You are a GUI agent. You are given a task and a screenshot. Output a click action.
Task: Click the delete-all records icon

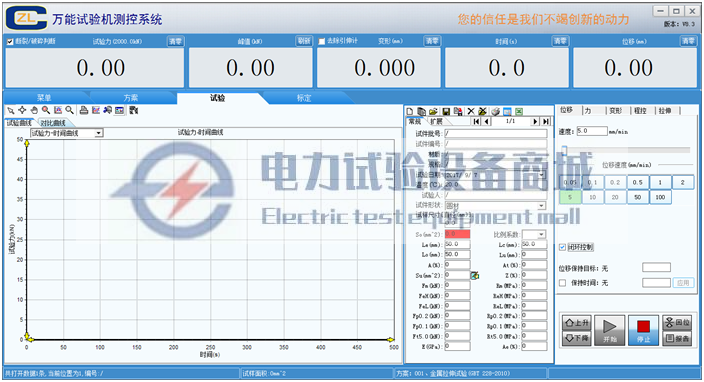point(483,111)
